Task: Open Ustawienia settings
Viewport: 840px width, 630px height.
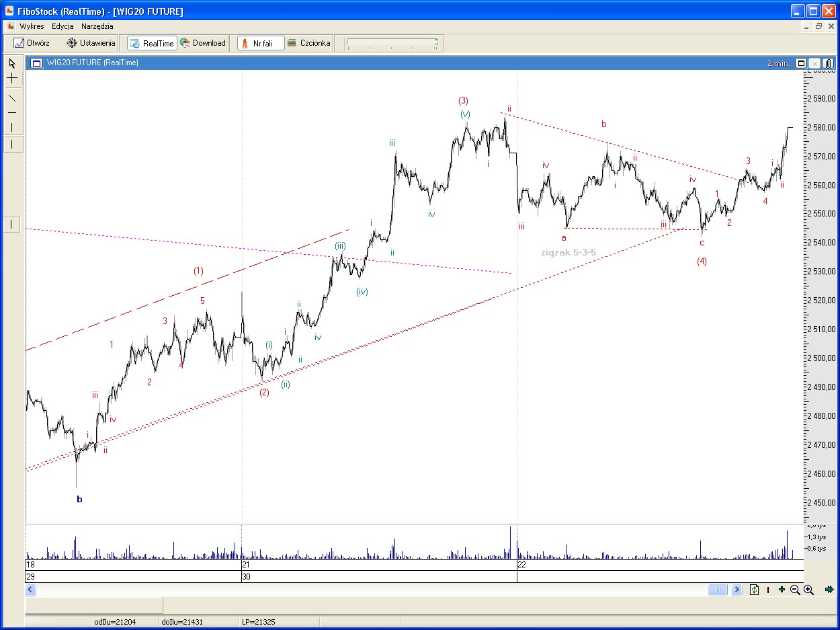Action: click(91, 43)
